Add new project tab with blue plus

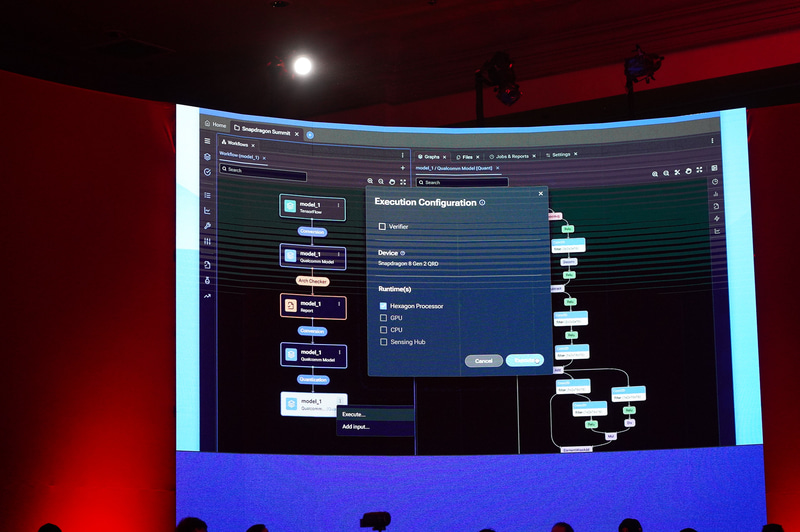tap(310, 135)
